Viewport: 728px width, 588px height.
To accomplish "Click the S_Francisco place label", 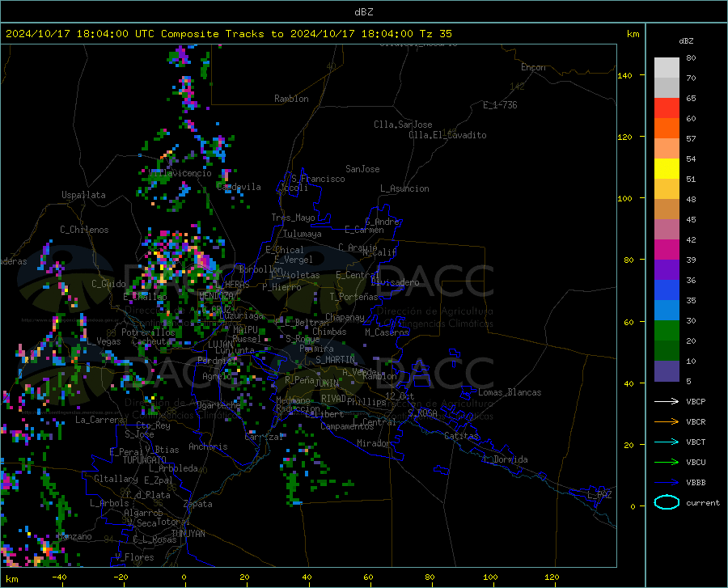I will point(318,179).
